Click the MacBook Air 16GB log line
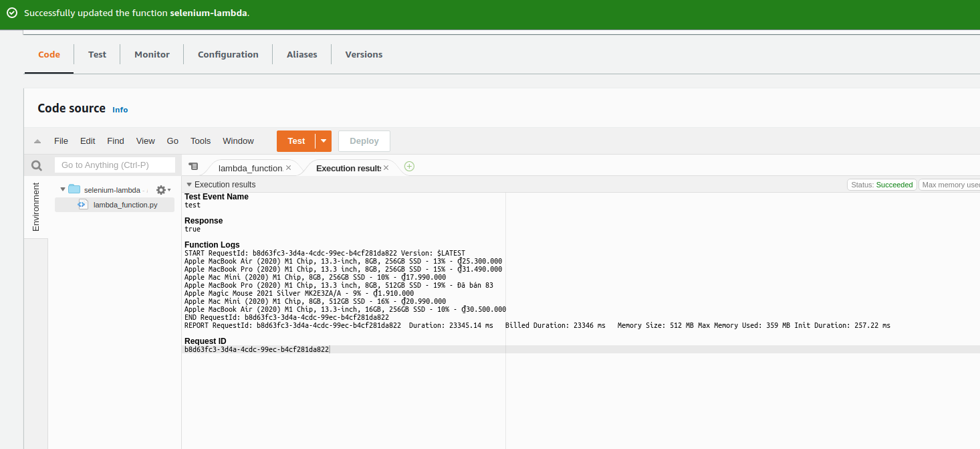 [345, 310]
